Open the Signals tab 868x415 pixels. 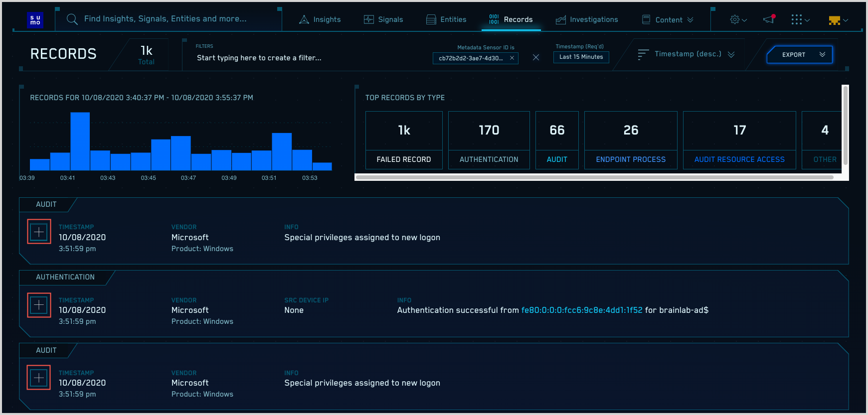point(383,19)
